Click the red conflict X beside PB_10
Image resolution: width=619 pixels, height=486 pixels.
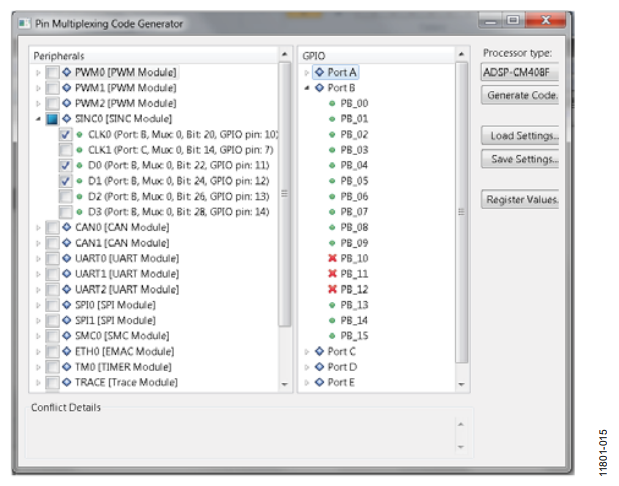pyautogui.click(x=332, y=258)
